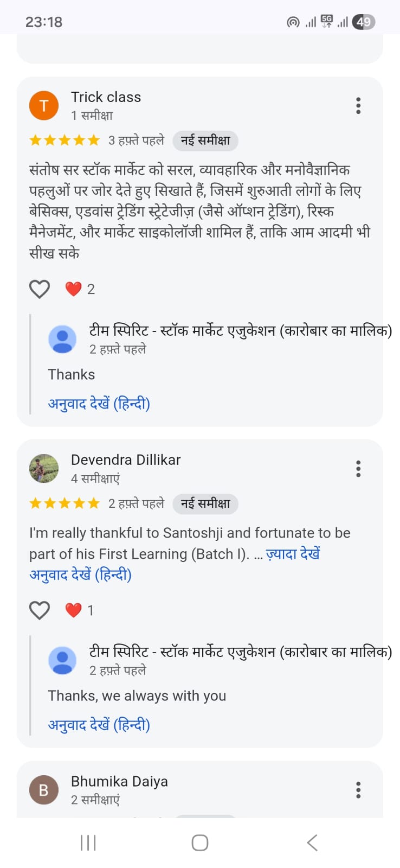The width and height of the screenshot is (400, 868).
Task: Open more options for Bhumika Daiya review
Action: [x=358, y=790]
